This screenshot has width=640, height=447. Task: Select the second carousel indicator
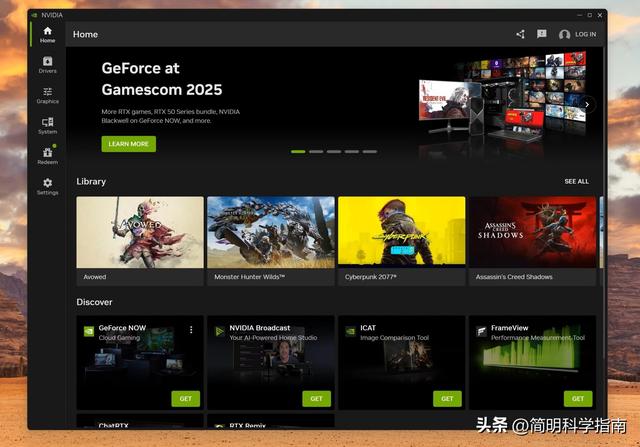[316, 152]
